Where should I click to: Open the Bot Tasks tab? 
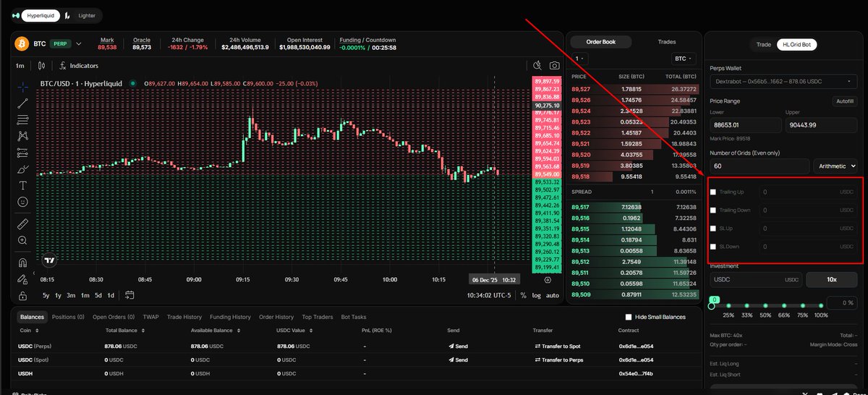coord(353,317)
